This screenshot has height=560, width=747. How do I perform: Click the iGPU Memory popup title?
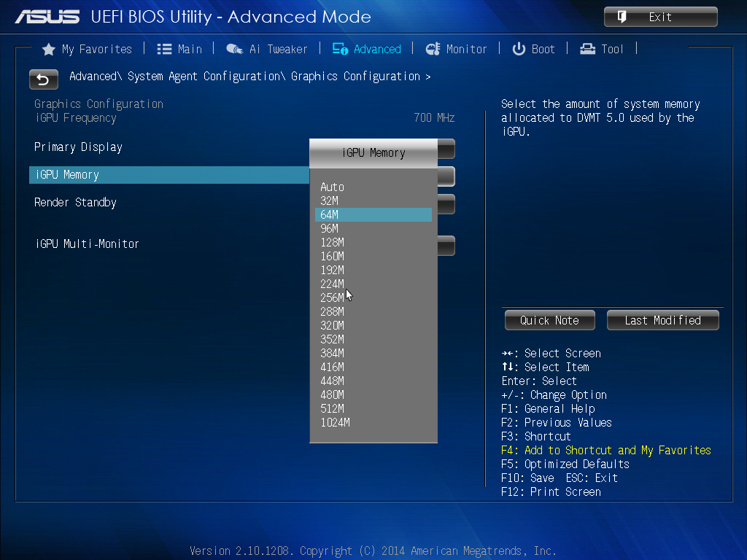[x=373, y=153]
